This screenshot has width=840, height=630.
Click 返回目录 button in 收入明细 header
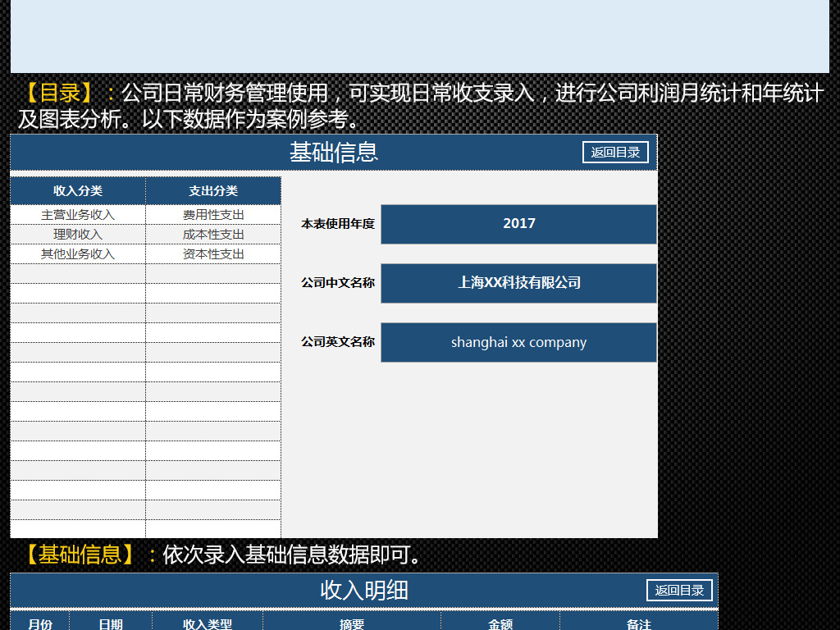[679, 590]
